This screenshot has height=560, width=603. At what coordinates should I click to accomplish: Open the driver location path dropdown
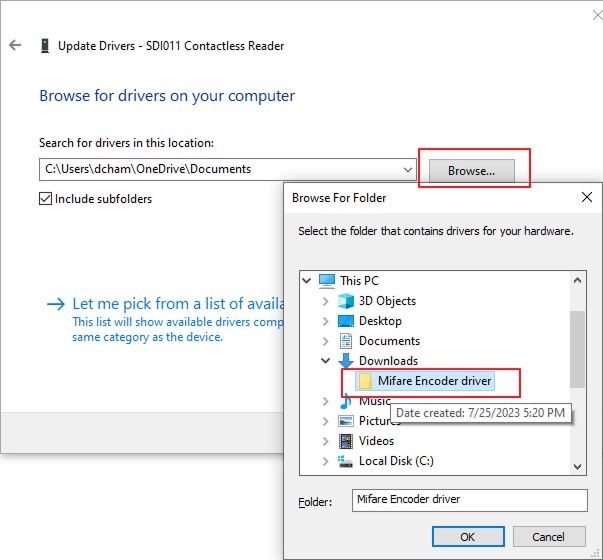(x=407, y=170)
